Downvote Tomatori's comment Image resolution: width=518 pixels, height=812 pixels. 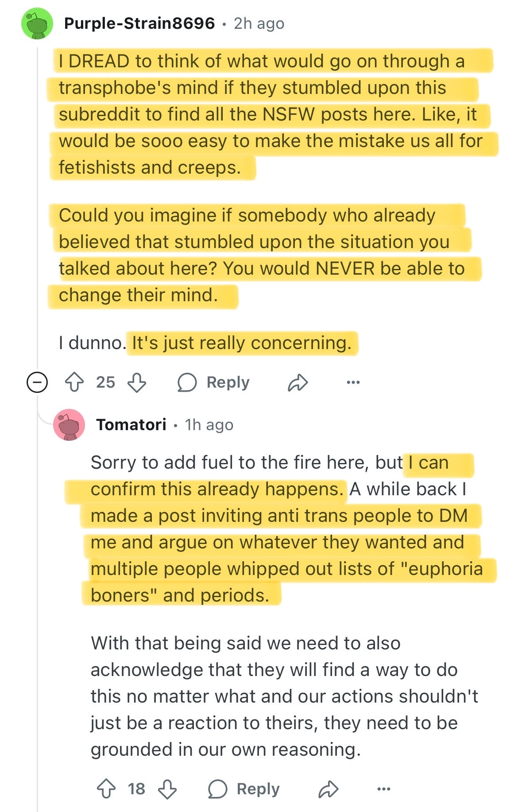click(x=167, y=789)
